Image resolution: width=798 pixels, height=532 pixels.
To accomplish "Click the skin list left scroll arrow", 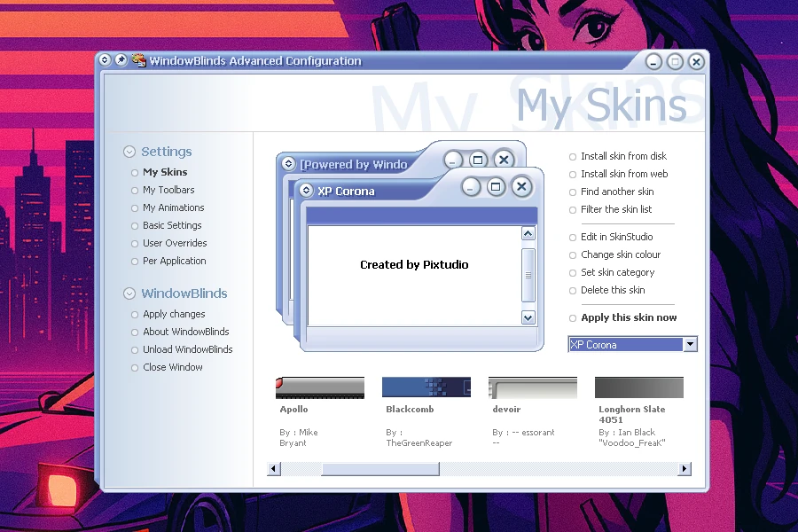I will tap(274, 468).
